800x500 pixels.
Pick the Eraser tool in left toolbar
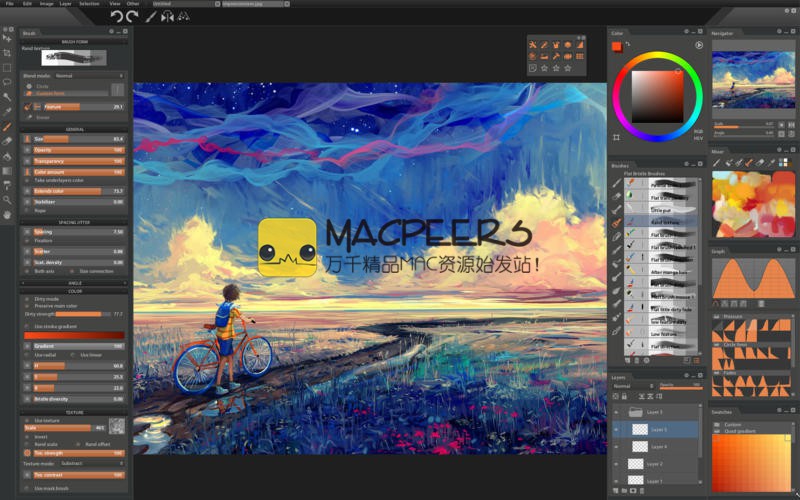(x=7, y=141)
